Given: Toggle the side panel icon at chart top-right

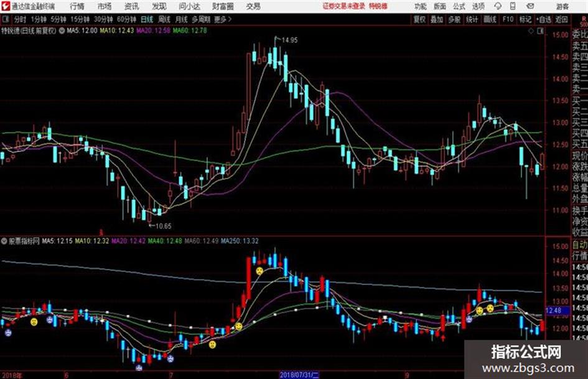Looking at the screenshot, I should point(540,32).
